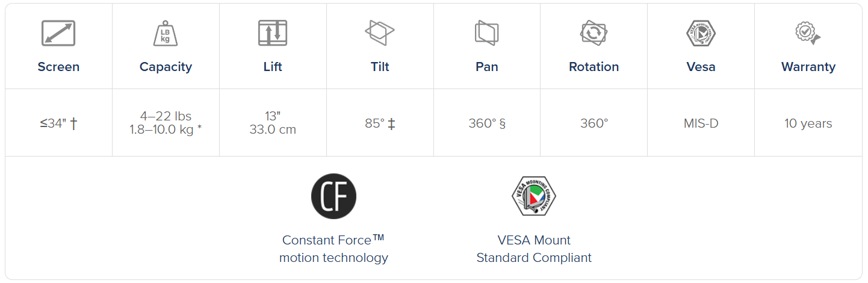Viewport: 868px width, 283px height.
Task: Click the Tilt icon
Action: [380, 33]
